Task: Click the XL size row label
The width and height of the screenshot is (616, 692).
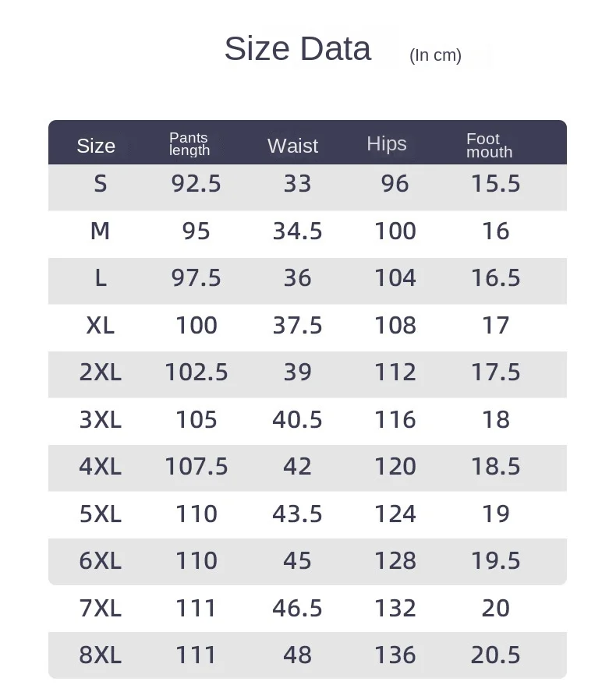Action: [100, 325]
